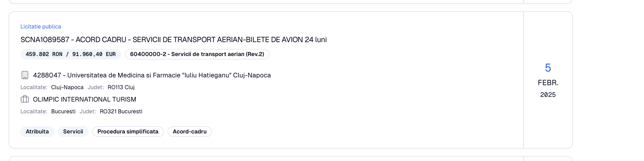Click the FEBR. month label

point(548,83)
